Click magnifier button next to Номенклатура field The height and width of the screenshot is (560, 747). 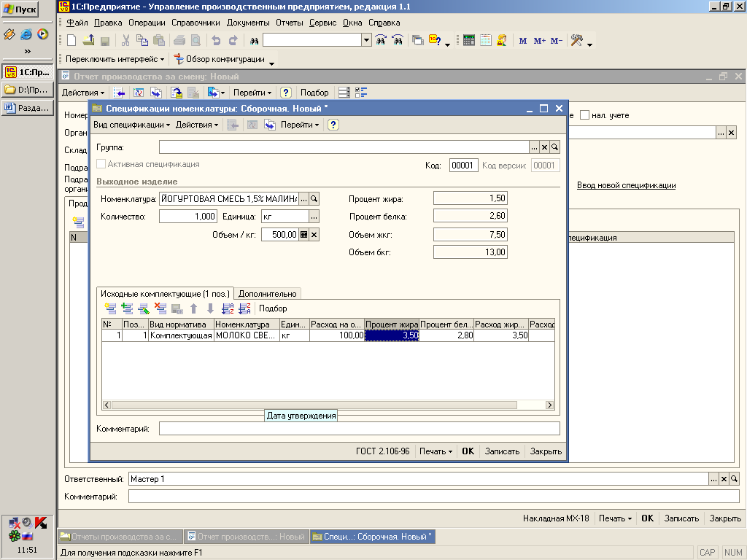click(x=314, y=198)
